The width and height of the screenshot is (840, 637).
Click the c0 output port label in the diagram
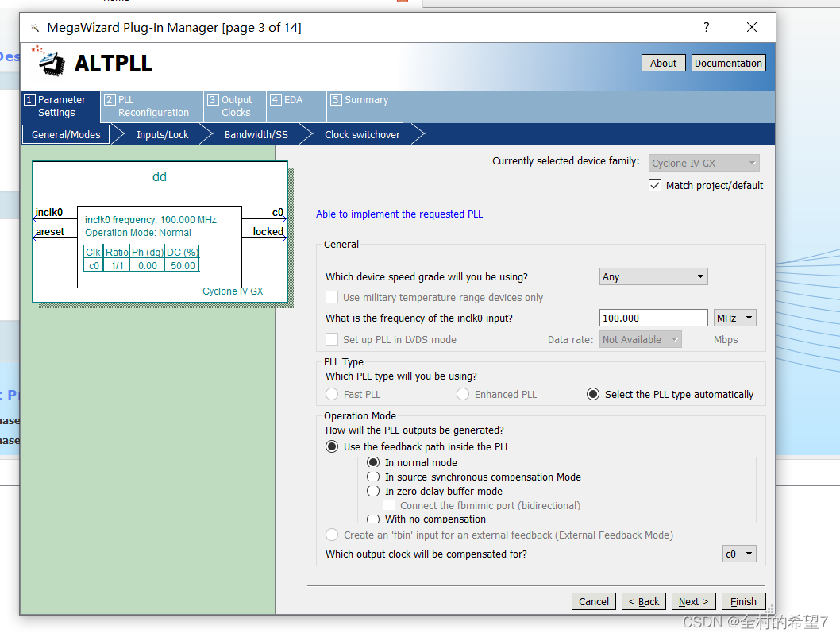click(x=278, y=212)
